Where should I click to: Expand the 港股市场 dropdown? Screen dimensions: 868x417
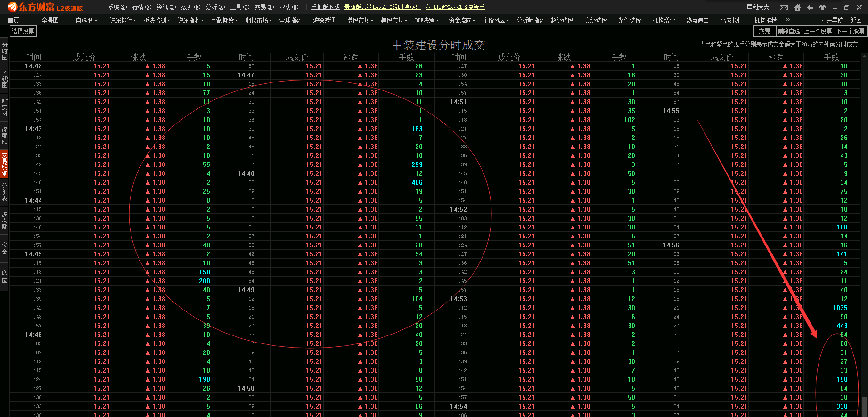(x=360, y=20)
